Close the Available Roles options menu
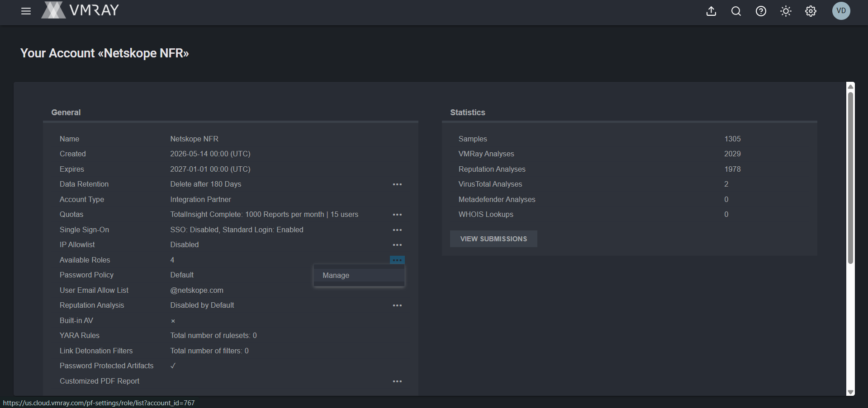 [397, 260]
